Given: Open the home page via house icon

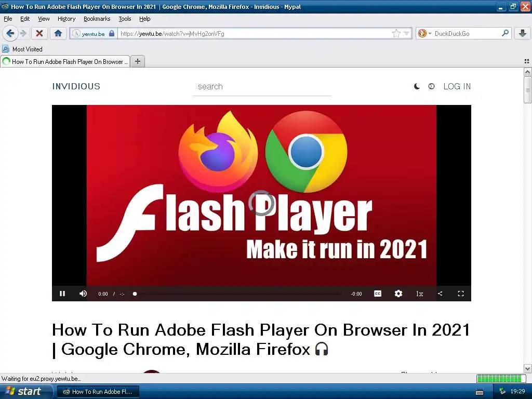Looking at the screenshot, I should click(58, 33).
